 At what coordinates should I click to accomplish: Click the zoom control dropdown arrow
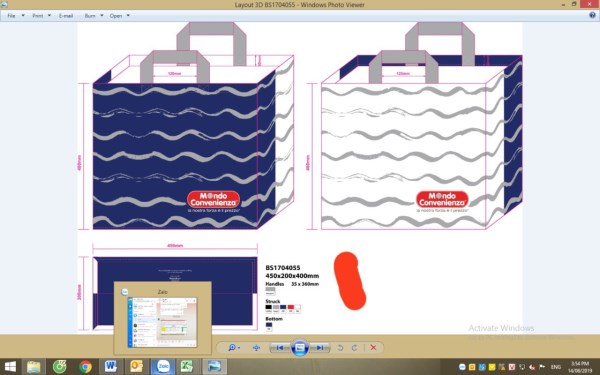tap(239, 348)
